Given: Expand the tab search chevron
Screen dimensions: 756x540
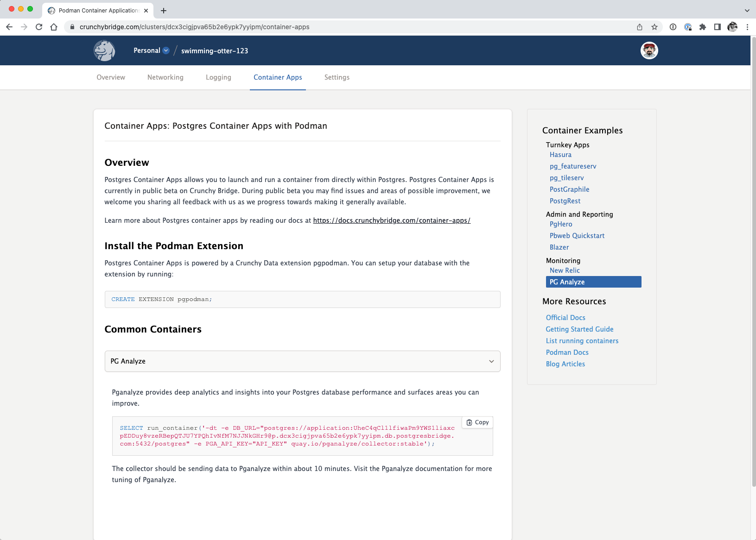Looking at the screenshot, I should pos(747,10).
